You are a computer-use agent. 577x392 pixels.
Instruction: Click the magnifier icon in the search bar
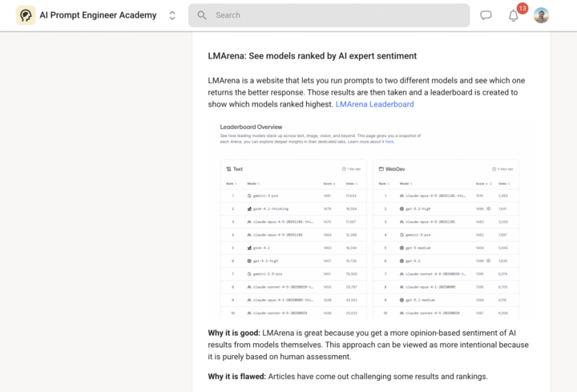202,15
